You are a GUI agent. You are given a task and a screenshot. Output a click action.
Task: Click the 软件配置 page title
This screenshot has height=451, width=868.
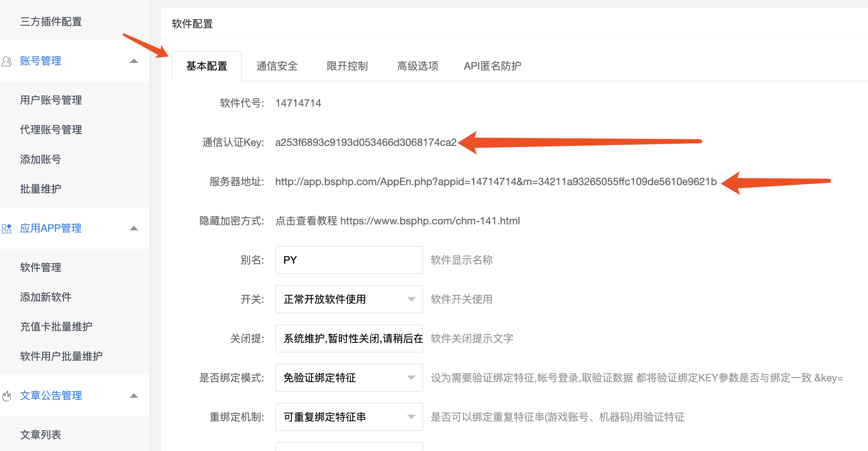[x=192, y=24]
